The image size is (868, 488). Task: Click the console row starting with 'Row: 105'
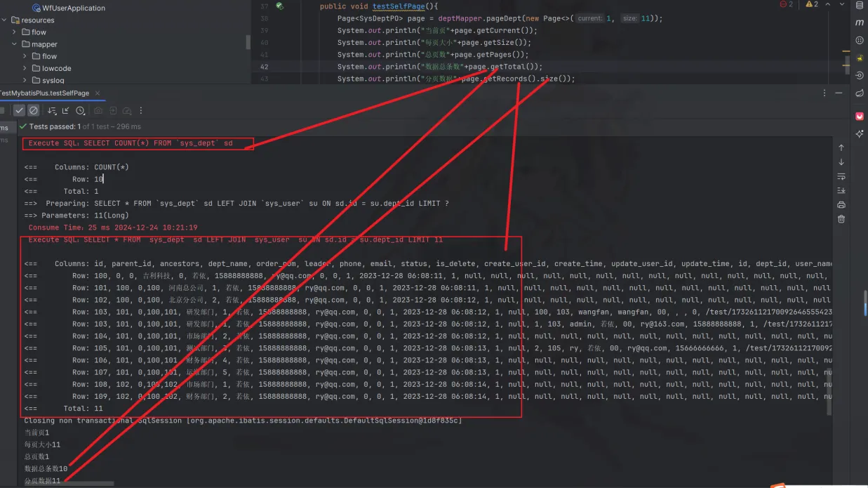427,348
